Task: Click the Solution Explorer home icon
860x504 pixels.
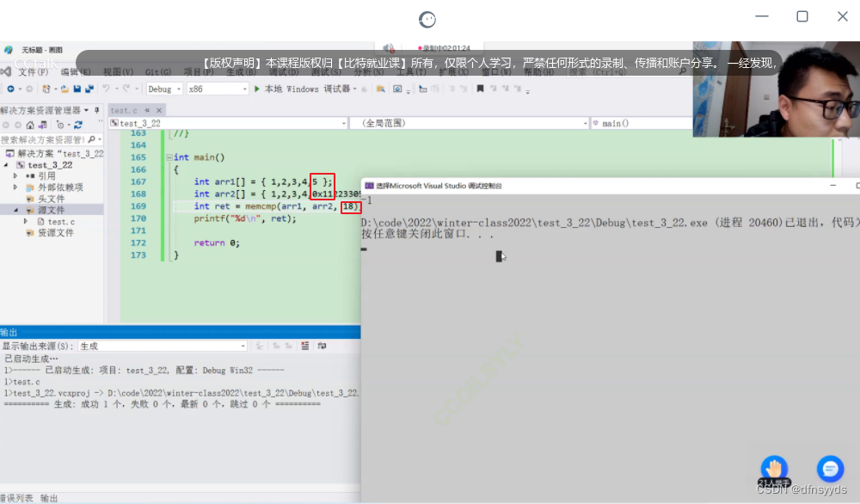Action: coord(30,125)
